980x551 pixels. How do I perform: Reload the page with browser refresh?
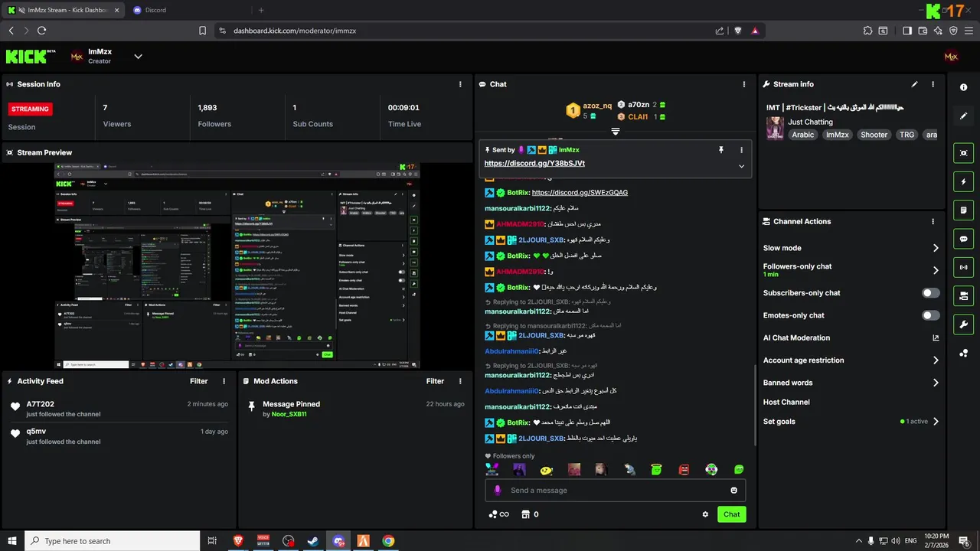[x=41, y=31]
